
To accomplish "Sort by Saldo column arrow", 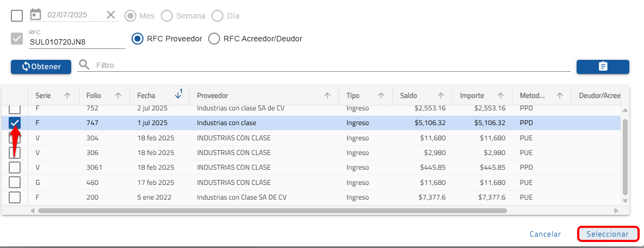I will click(x=441, y=96).
